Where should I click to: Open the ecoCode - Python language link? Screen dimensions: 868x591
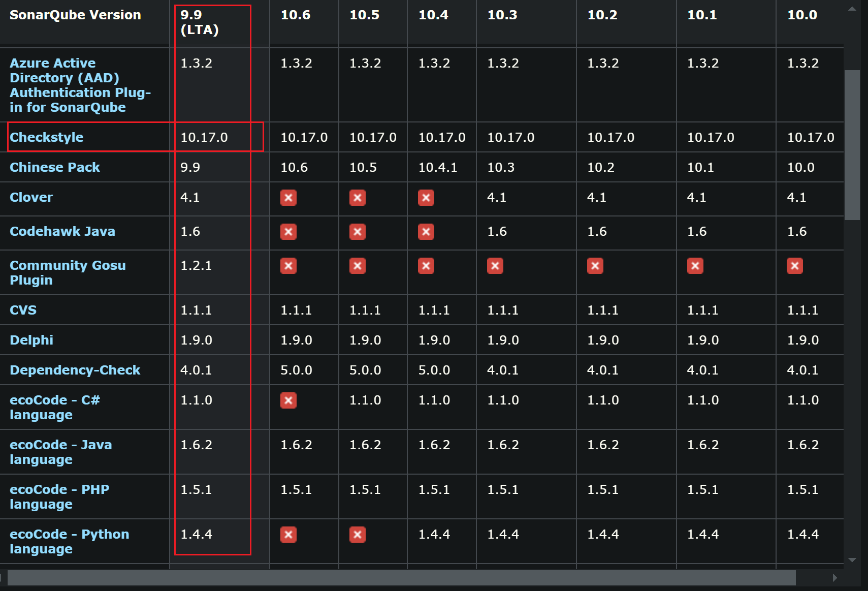(70, 542)
